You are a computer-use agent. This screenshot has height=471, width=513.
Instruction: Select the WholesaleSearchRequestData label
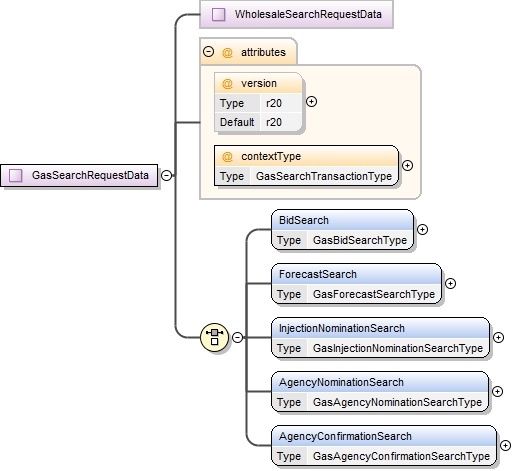click(x=308, y=14)
